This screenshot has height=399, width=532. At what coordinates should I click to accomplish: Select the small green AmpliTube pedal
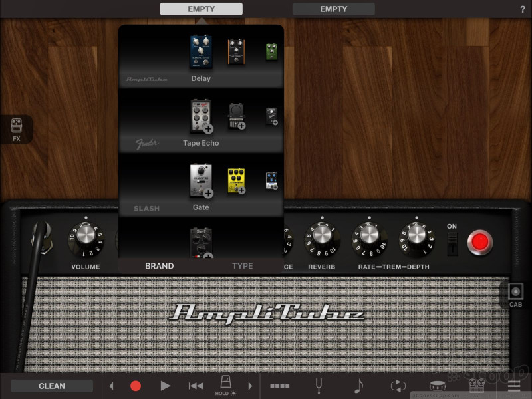point(271,52)
